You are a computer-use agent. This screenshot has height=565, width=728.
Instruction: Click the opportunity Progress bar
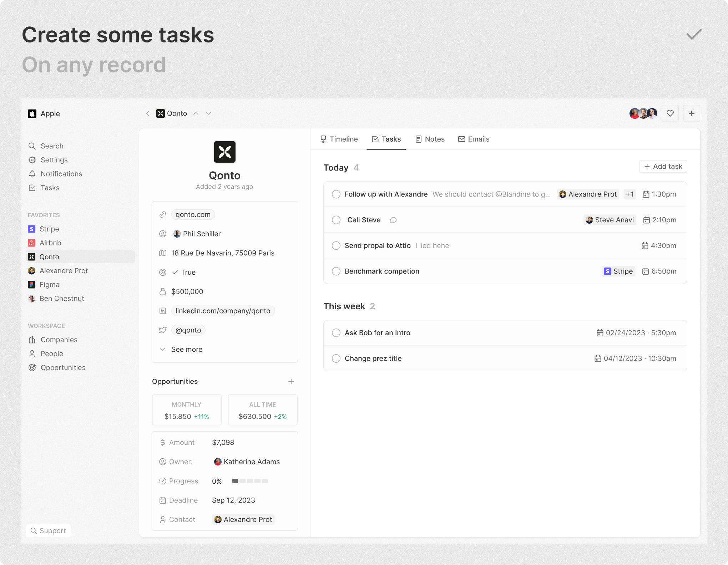pyautogui.click(x=250, y=481)
